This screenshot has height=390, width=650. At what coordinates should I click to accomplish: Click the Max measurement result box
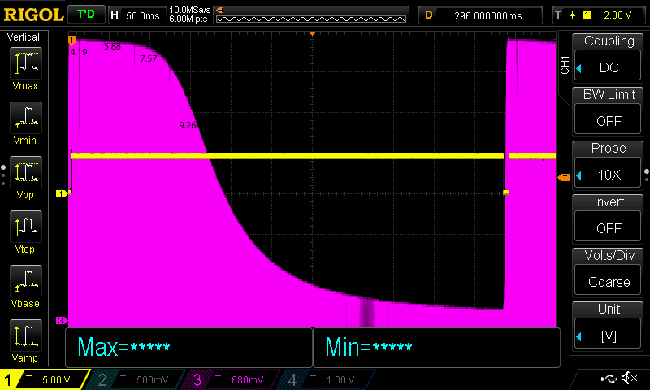pyautogui.click(x=189, y=347)
